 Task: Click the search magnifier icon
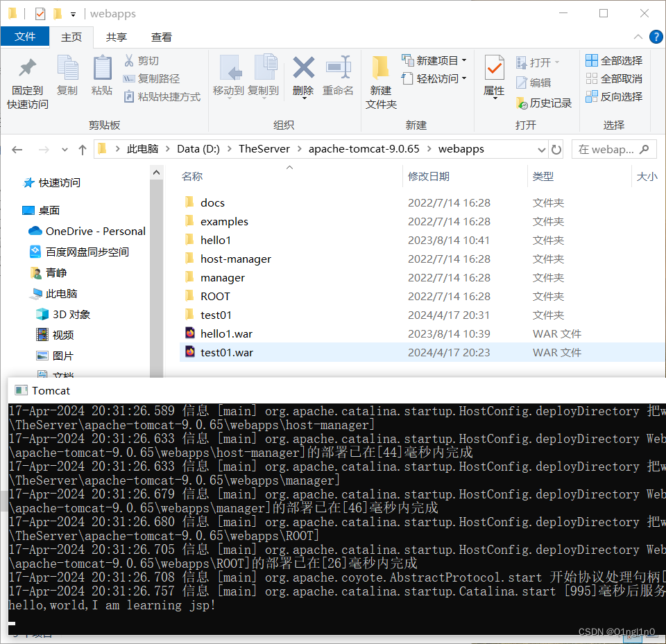click(644, 150)
